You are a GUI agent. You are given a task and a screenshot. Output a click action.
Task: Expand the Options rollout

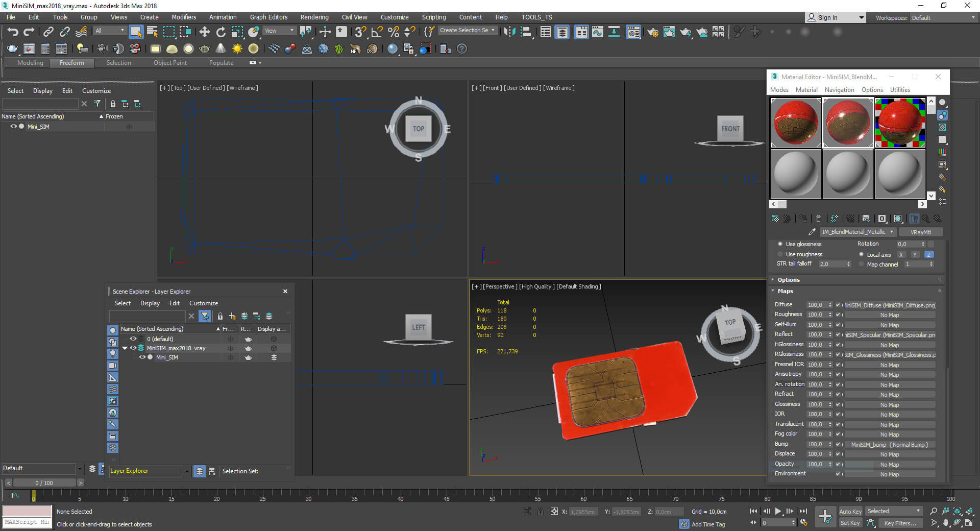789,280
